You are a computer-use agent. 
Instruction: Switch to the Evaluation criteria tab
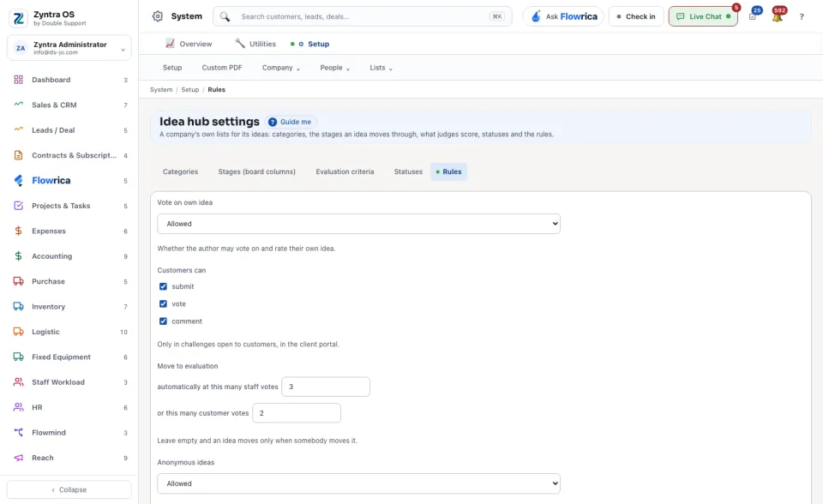pos(345,171)
